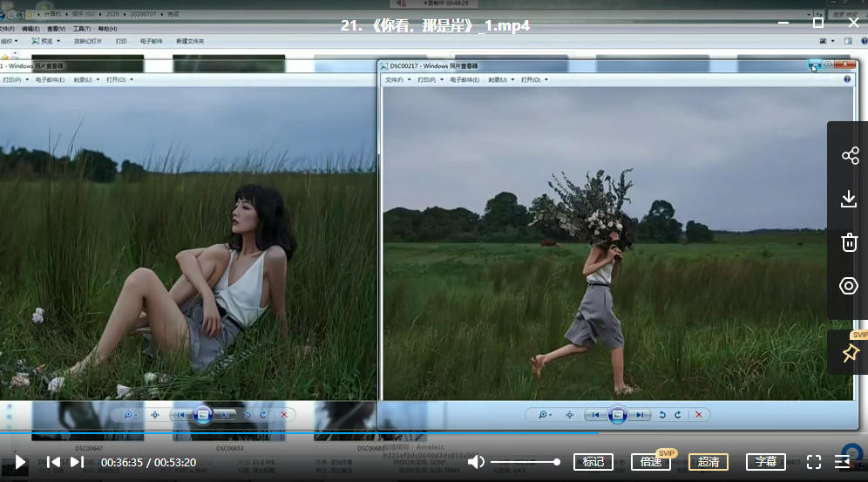Rotate counterclockwise in left photo viewer
Viewport: 868px width, 482px height.
click(x=248, y=415)
